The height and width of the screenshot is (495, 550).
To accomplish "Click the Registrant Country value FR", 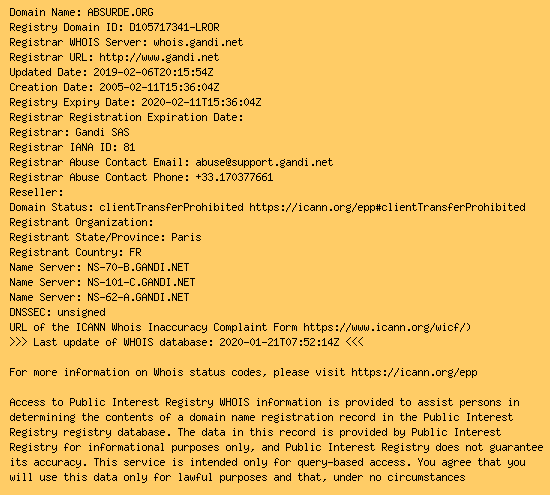I will 135,252.
